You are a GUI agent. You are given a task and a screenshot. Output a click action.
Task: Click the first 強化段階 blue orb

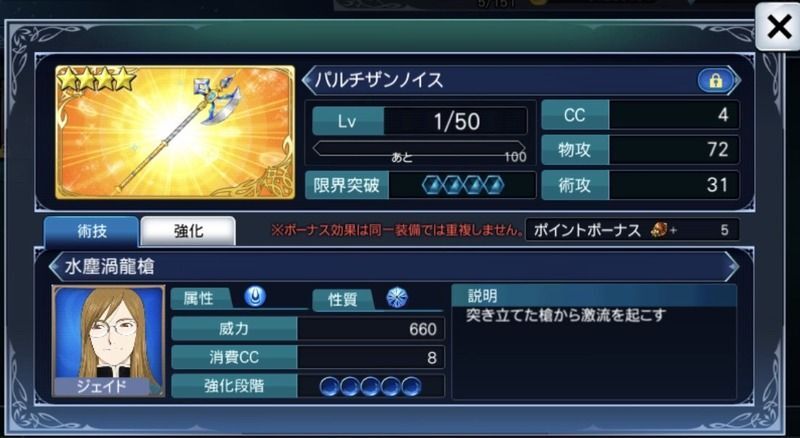[329, 387]
